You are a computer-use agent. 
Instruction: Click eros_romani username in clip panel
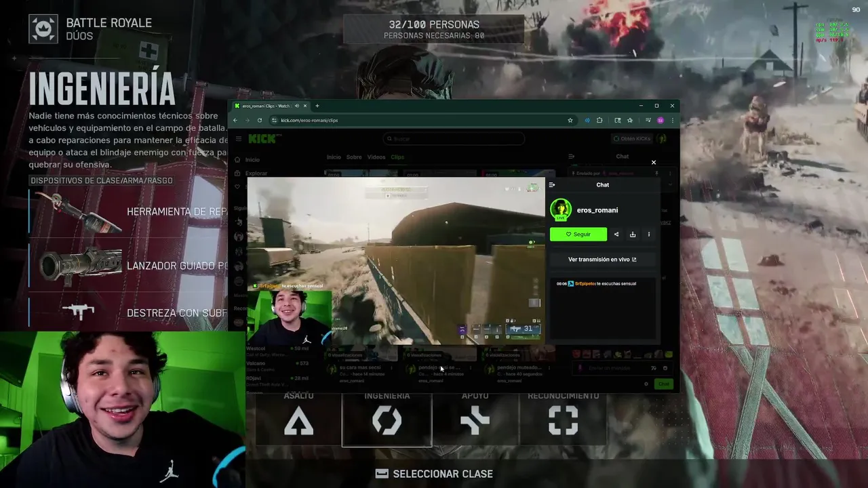[x=597, y=210]
